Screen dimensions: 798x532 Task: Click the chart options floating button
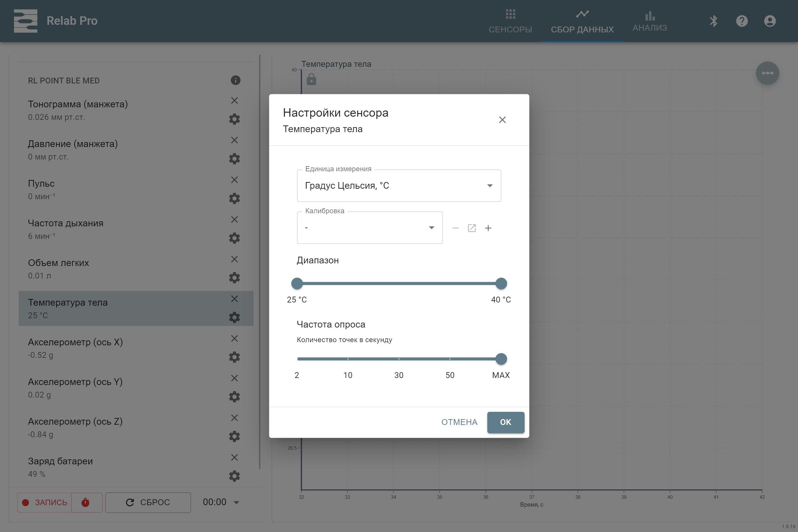[767, 73]
